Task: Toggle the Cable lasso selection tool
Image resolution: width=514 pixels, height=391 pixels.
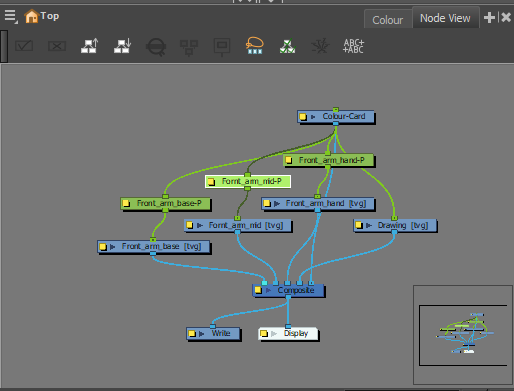Action: 255,45
